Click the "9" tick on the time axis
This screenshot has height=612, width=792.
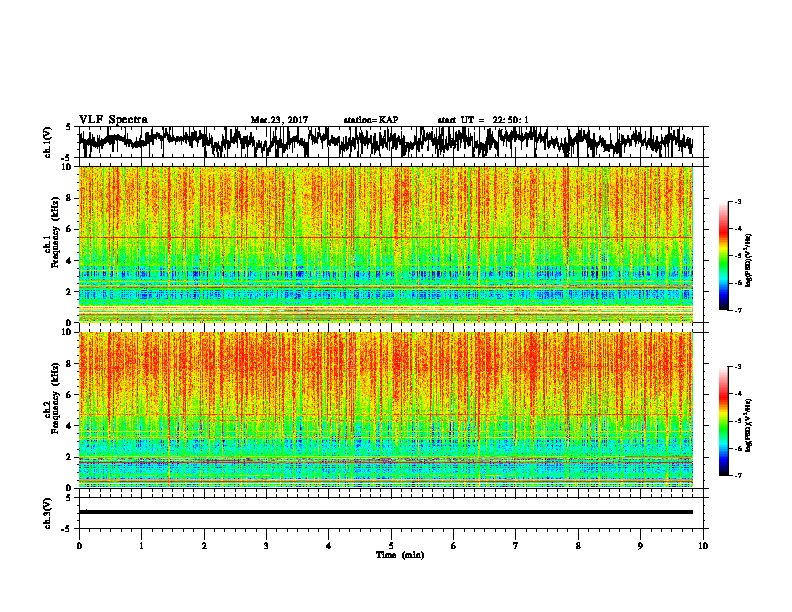(x=640, y=546)
